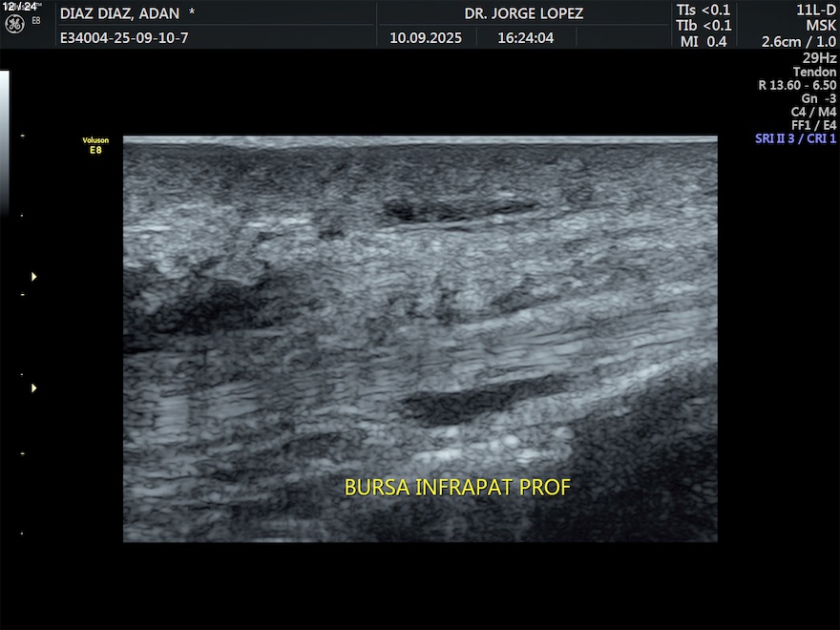Click the exam date 10.09.2025
This screenshot has width=840, height=630.
pyautogui.click(x=426, y=38)
